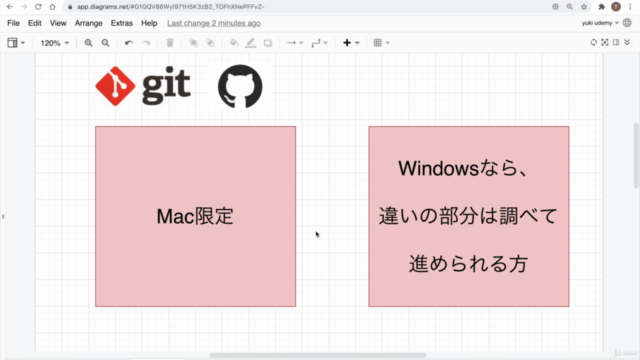640x360 pixels.
Task: Open fill color bucket tool
Action: (234, 43)
